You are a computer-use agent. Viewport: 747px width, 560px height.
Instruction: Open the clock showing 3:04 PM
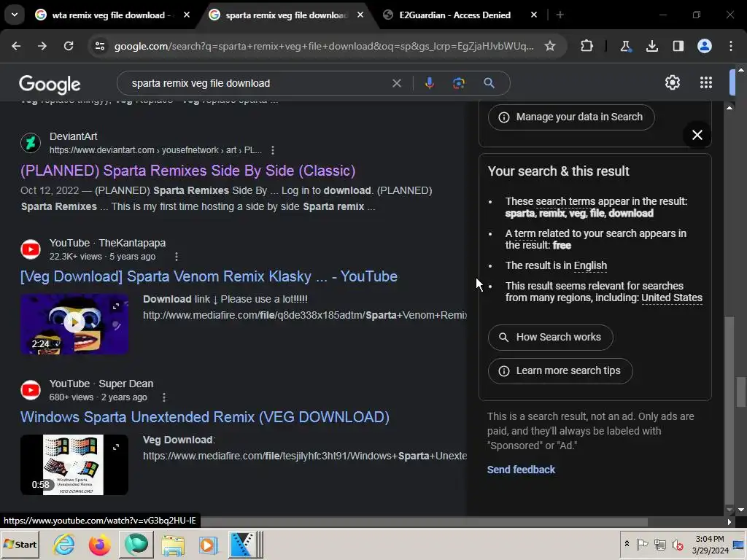(710, 544)
